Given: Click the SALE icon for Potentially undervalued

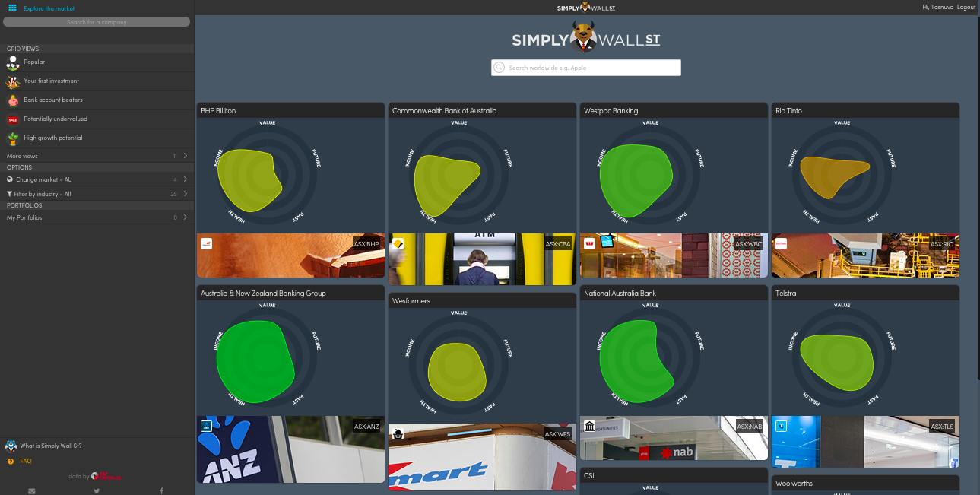Looking at the screenshot, I should [x=12, y=119].
